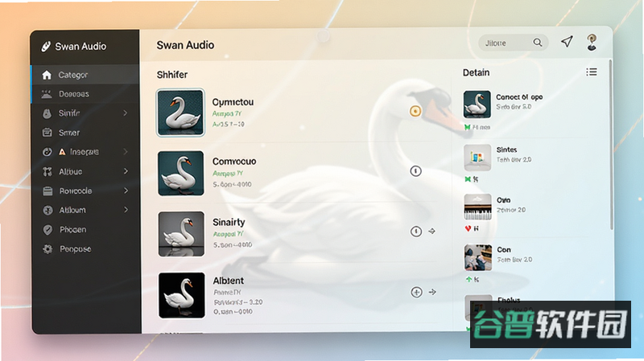This screenshot has height=361, width=644.
Task: Select the Phoaen sidebar label
Action: [x=73, y=230]
